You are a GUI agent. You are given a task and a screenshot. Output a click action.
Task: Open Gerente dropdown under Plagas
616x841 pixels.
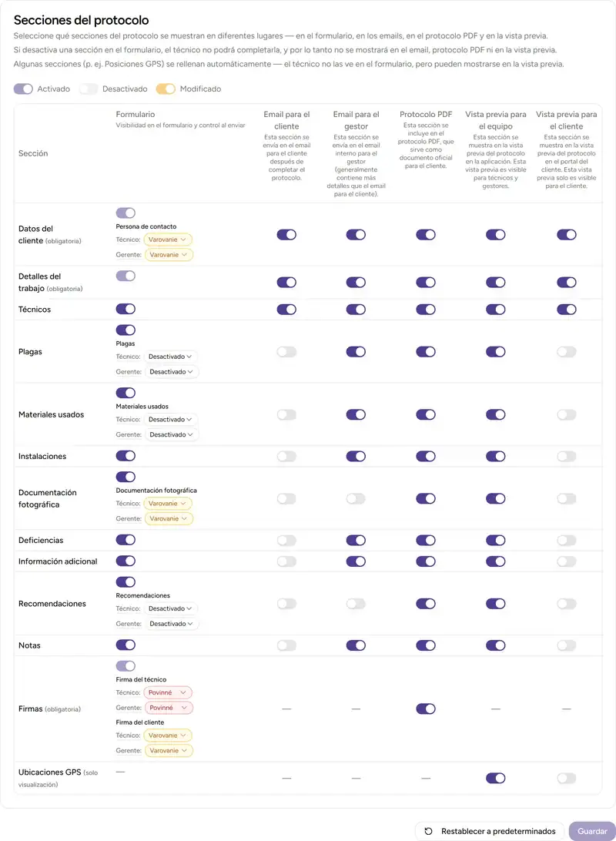[171, 371]
